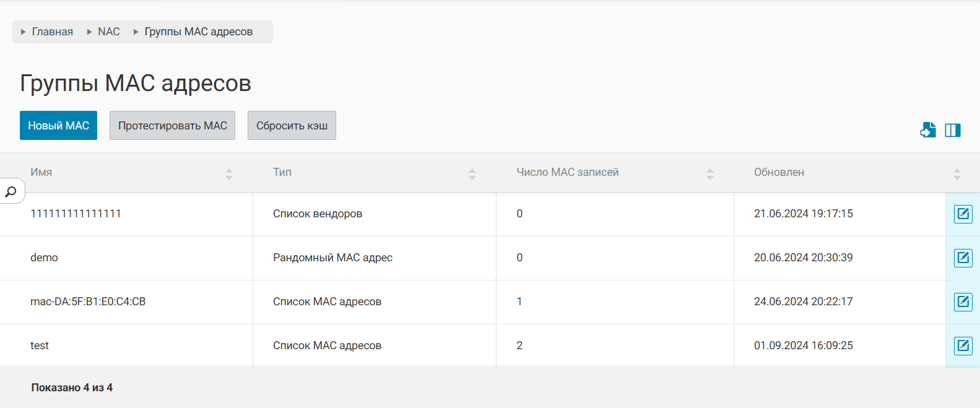Edit the mac-DA:5F:B1:E0:C4:CB group
Screen dimensions: 980x408
[963, 302]
